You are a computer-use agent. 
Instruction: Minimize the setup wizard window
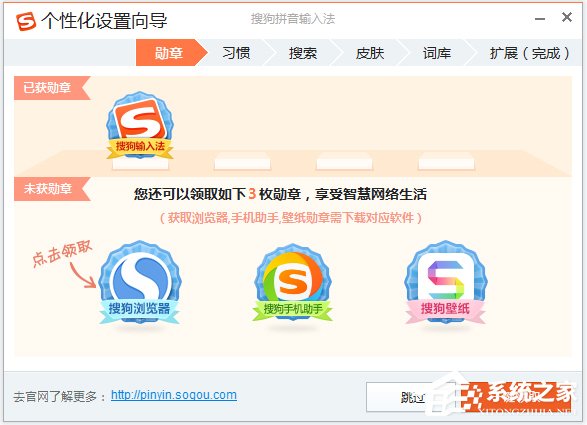[x=540, y=19]
